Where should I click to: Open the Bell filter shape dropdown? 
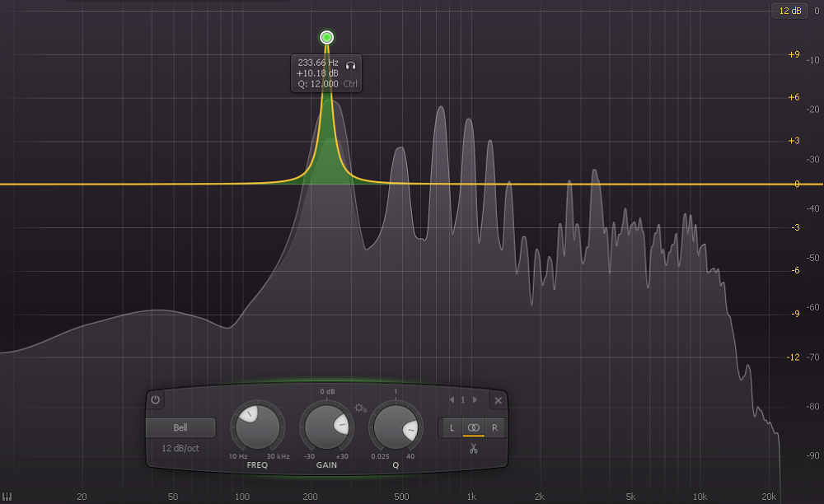point(180,428)
